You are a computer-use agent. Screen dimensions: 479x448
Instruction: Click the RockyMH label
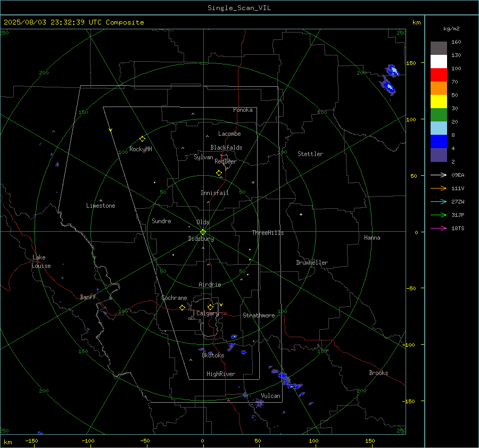(141, 149)
